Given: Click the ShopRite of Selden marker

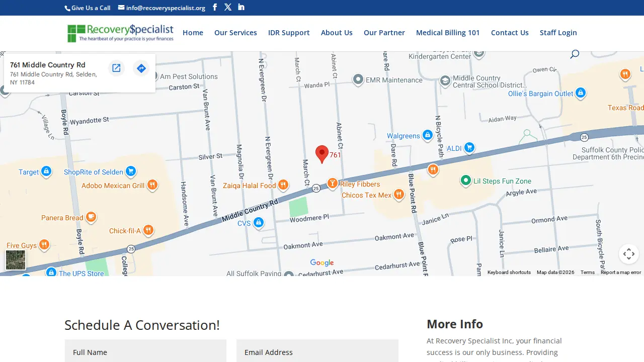Looking at the screenshot, I should point(131,171).
